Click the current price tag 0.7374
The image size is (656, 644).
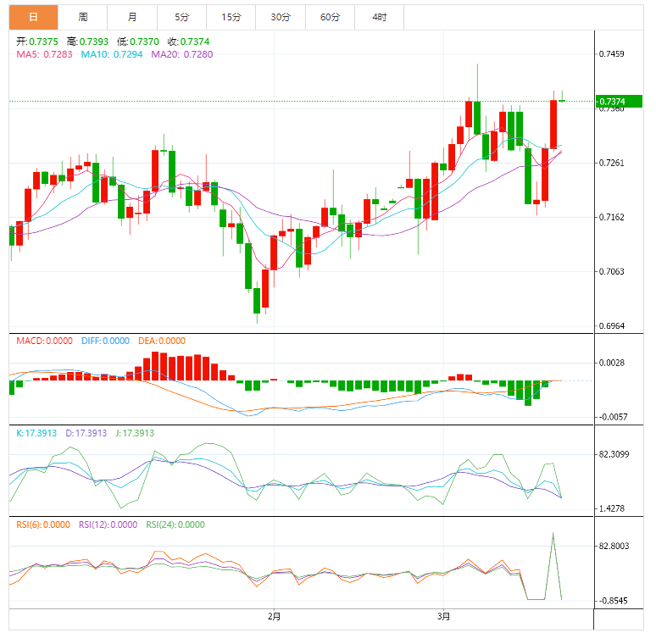coord(619,101)
